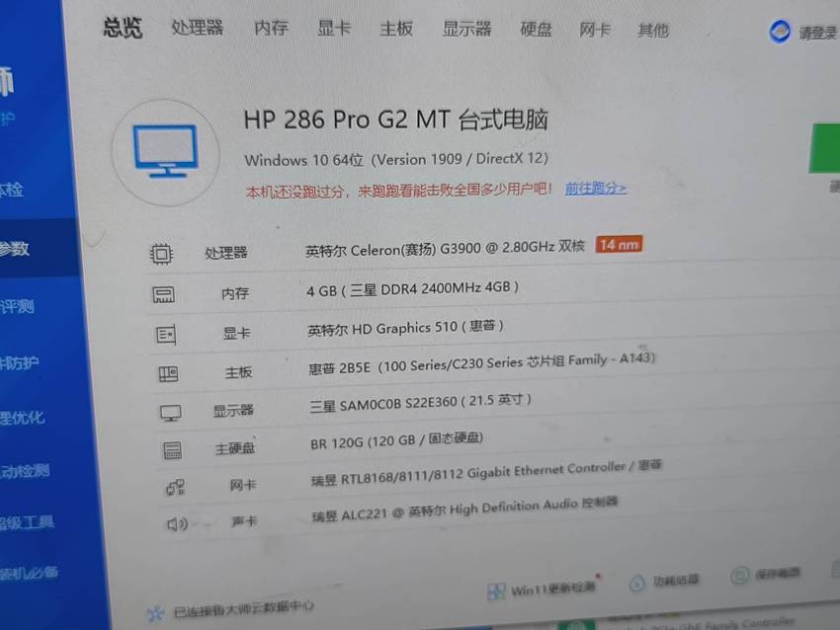Image resolution: width=840 pixels, height=630 pixels.
Task: Click the network card icon
Action: [175, 487]
